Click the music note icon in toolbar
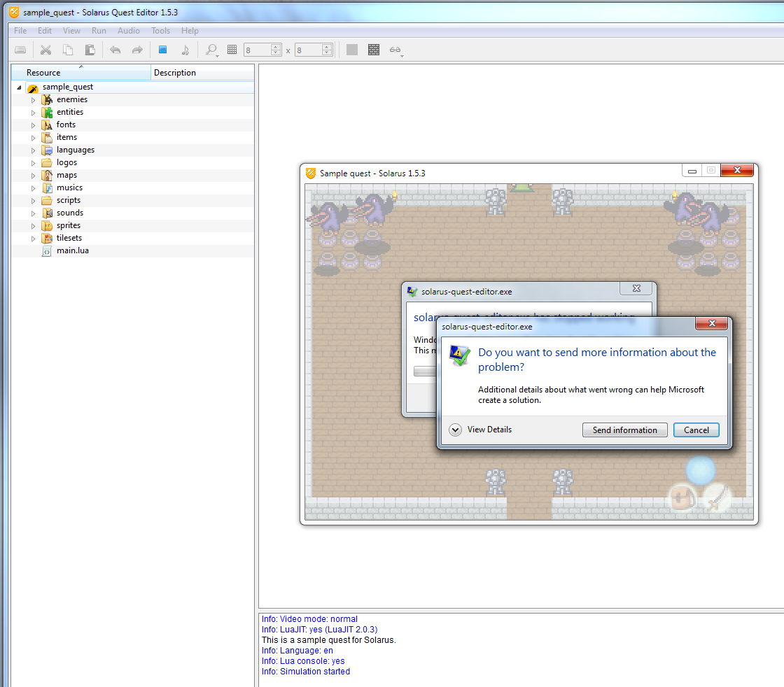This screenshot has height=687, width=784. (185, 50)
